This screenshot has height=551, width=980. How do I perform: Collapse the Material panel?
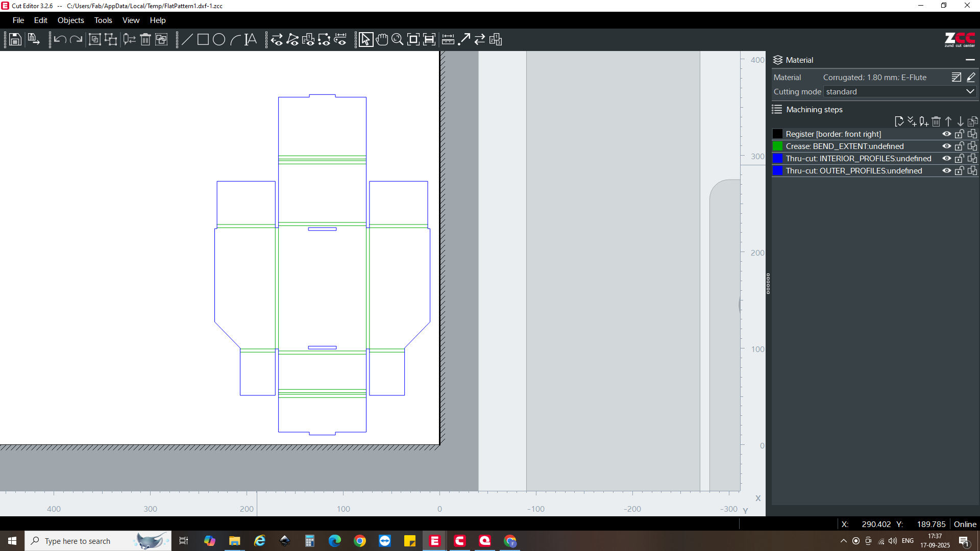(x=970, y=60)
